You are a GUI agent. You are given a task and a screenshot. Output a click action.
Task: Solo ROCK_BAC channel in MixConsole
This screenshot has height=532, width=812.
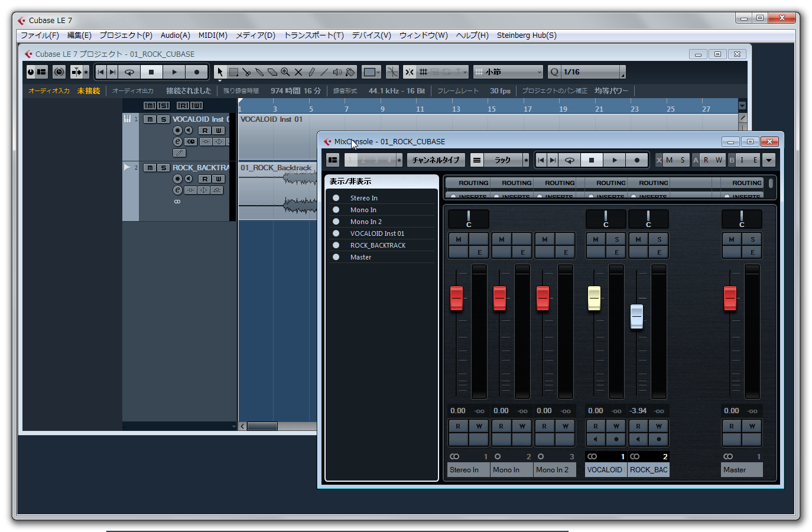tap(659, 239)
